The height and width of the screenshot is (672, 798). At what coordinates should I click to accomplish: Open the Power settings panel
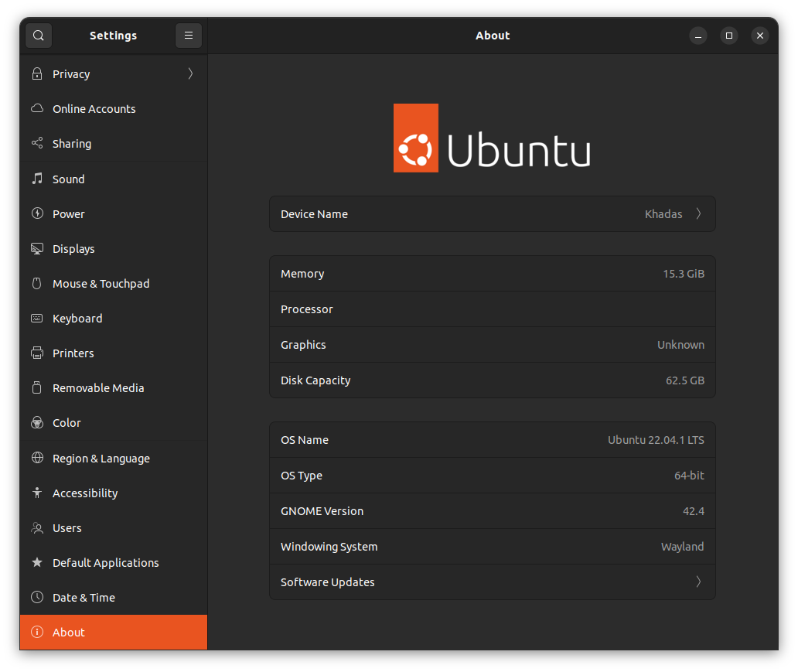[114, 213]
